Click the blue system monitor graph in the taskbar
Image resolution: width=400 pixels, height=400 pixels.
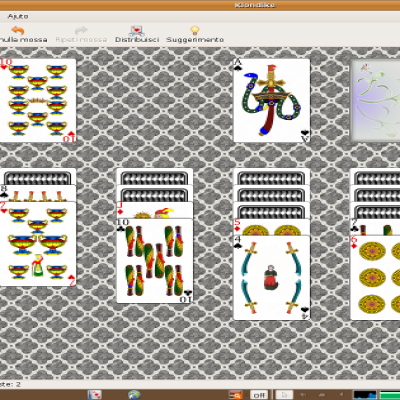pos(365,395)
